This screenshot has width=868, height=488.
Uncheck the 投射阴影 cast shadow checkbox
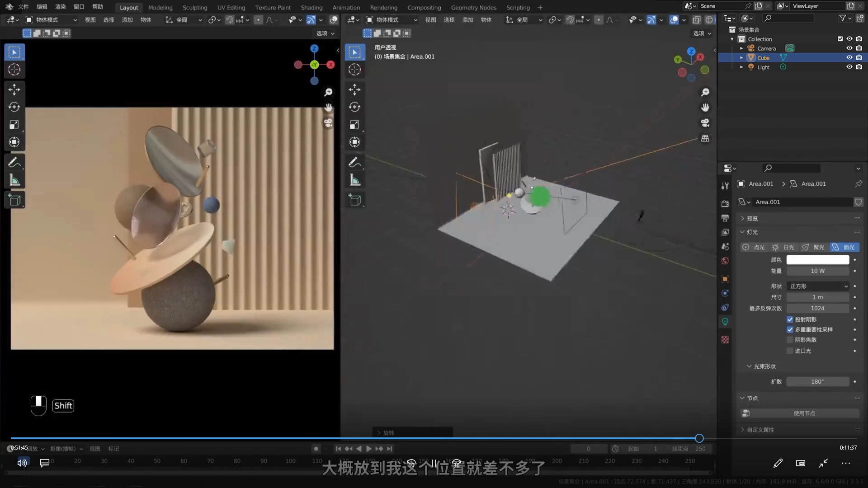click(790, 319)
